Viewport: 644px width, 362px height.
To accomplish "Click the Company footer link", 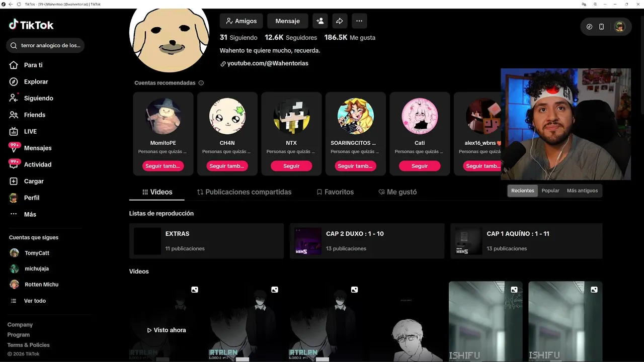I will [20, 325].
